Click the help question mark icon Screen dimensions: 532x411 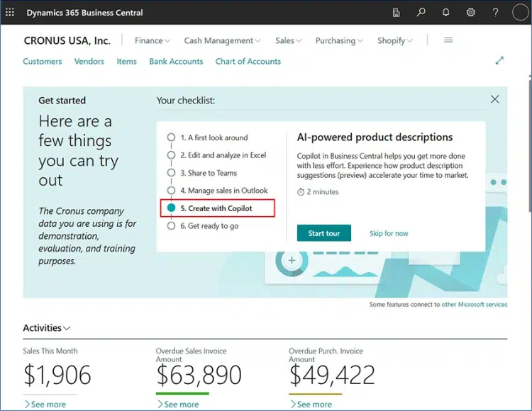pos(495,13)
